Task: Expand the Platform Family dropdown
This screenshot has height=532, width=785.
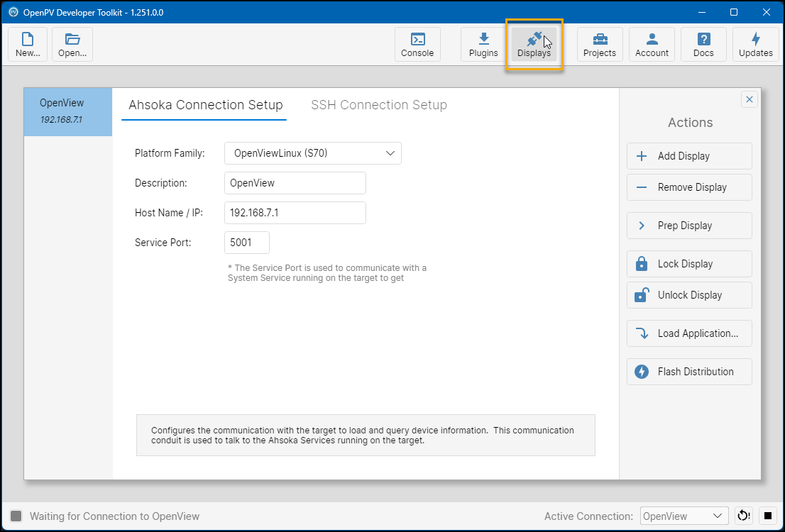Action: click(x=313, y=153)
